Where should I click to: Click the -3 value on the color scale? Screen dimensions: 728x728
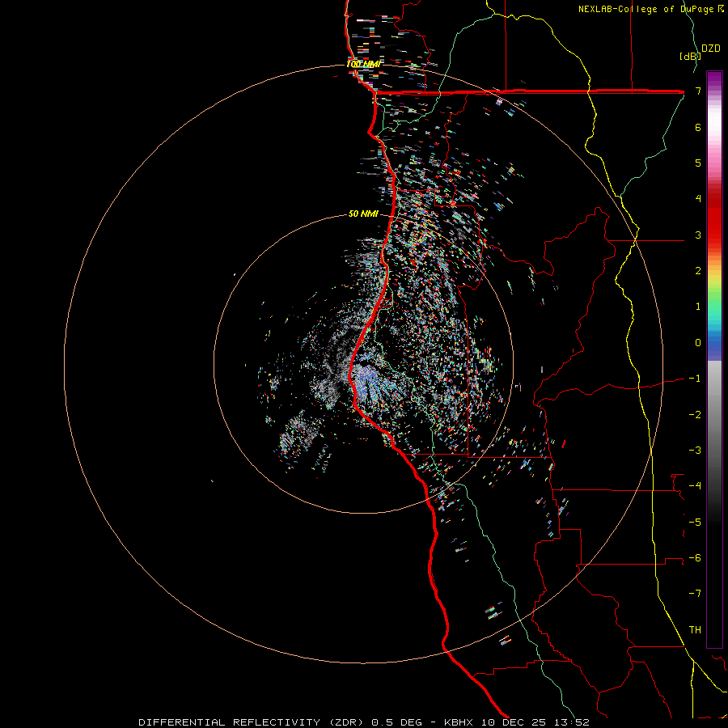click(695, 450)
